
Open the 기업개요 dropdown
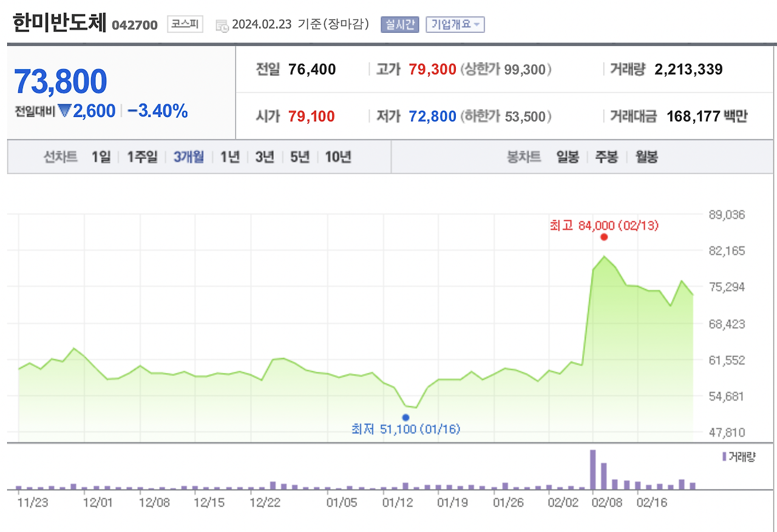(x=455, y=25)
